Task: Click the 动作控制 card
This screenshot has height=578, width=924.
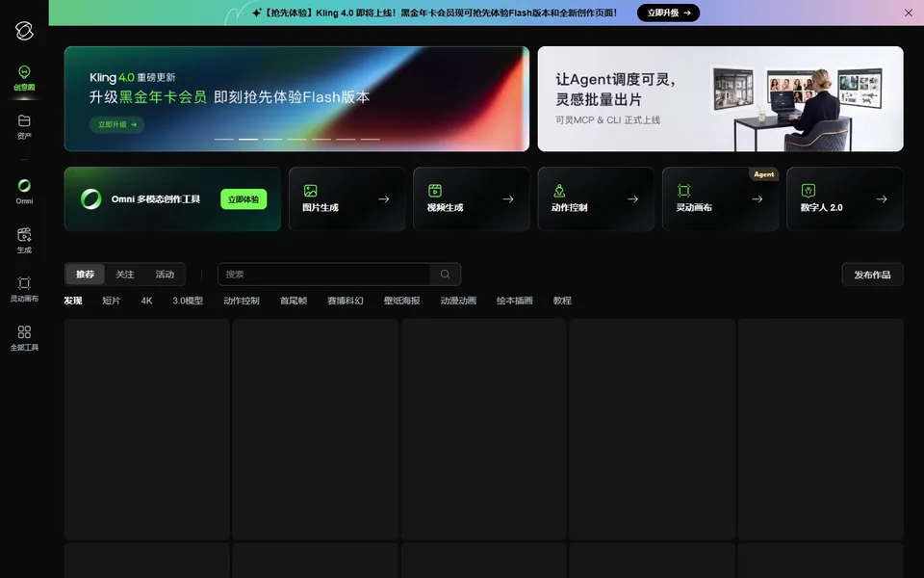Action: (596, 199)
